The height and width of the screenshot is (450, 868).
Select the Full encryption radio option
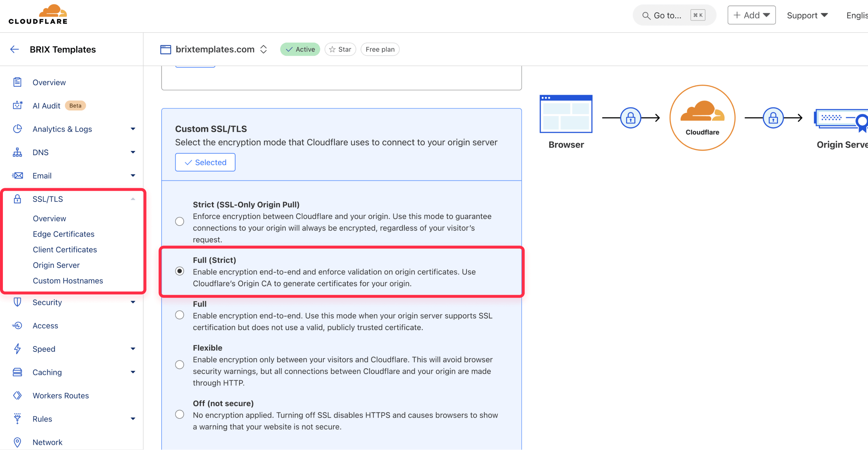(x=180, y=315)
